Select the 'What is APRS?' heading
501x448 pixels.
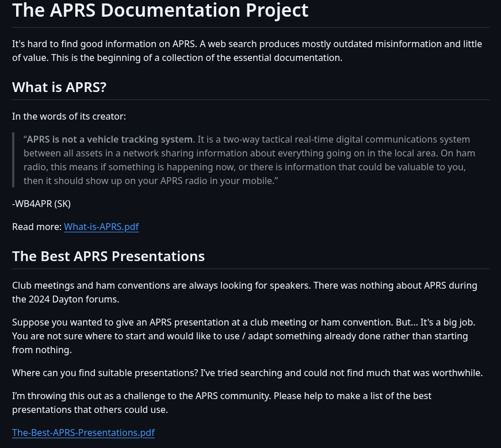click(x=59, y=87)
